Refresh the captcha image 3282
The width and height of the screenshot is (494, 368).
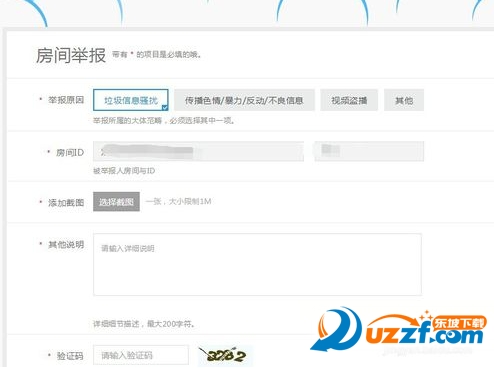click(225, 356)
